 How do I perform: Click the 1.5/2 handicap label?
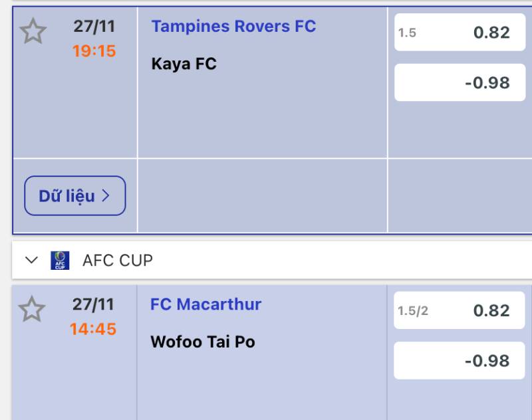tap(413, 311)
